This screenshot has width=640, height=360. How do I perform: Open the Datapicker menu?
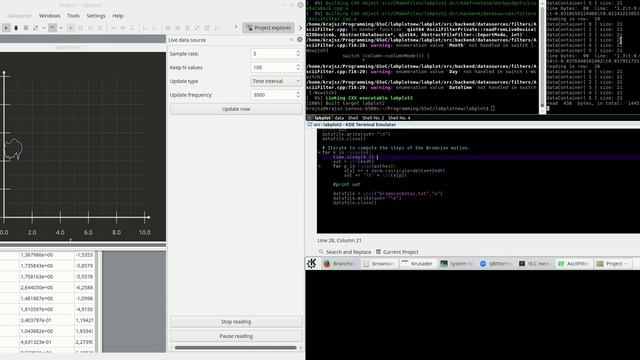point(20,16)
